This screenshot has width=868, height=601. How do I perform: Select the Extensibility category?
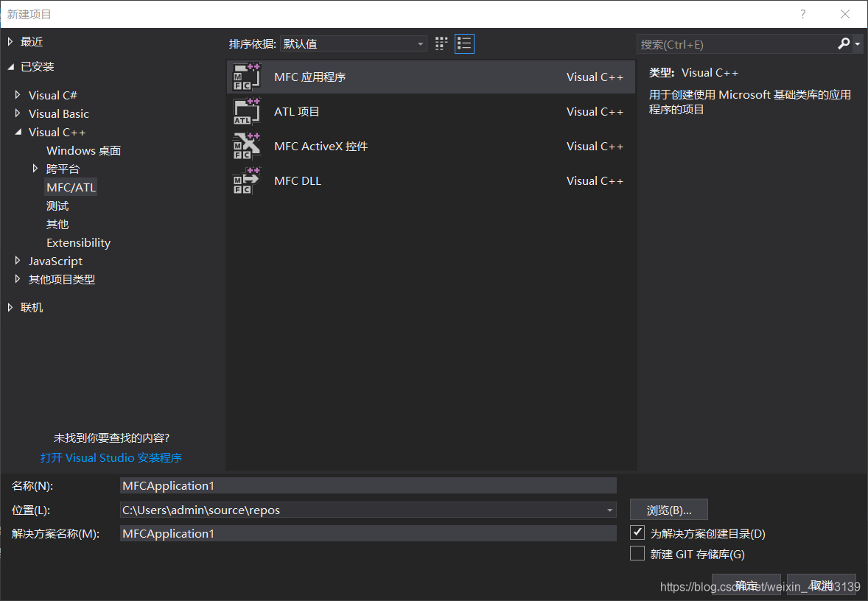[79, 242]
